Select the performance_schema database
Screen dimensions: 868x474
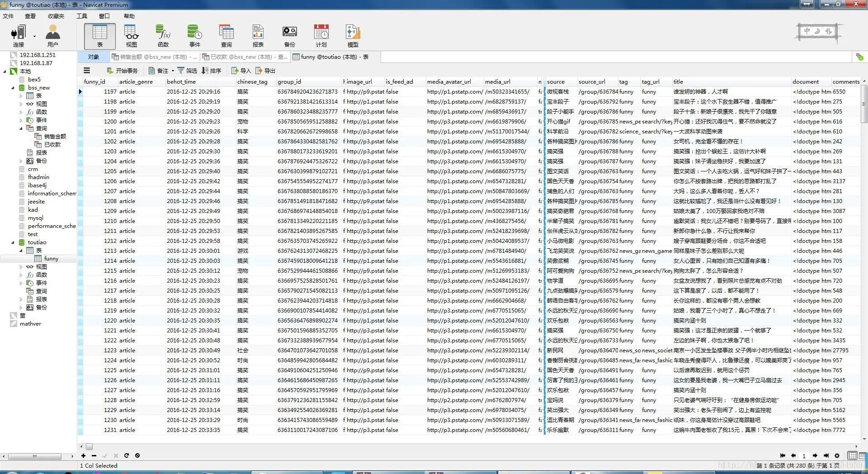52,226
